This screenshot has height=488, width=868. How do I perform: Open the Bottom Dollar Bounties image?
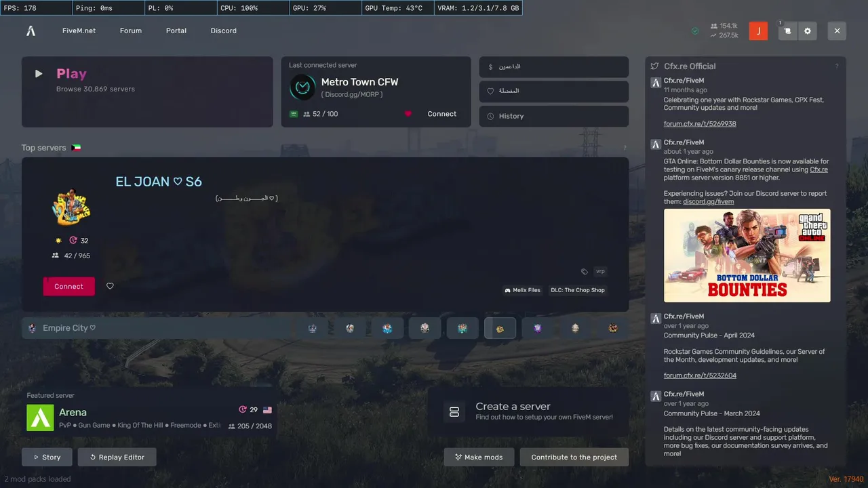click(747, 256)
